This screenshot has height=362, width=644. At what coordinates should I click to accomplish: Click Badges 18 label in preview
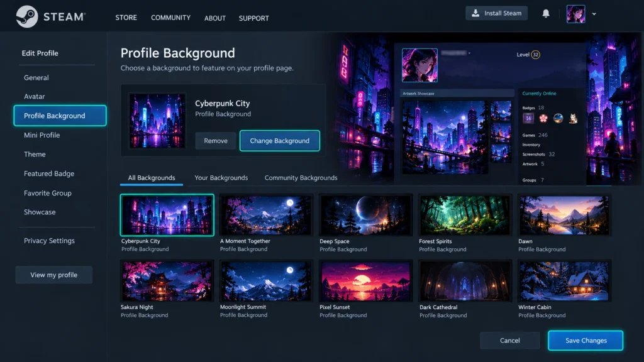[x=533, y=107]
